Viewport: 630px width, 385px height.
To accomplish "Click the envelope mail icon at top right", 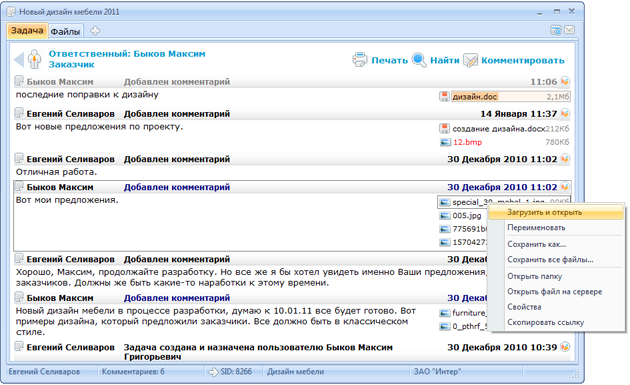I will pyautogui.click(x=569, y=30).
